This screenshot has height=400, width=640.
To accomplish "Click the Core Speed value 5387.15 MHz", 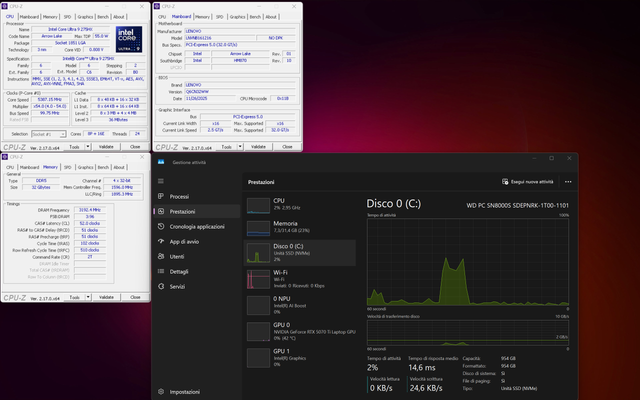I will tap(49, 100).
